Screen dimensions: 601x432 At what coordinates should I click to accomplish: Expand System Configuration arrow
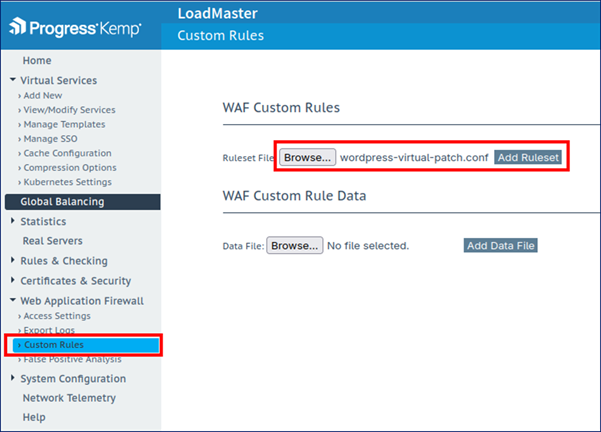tap(13, 378)
